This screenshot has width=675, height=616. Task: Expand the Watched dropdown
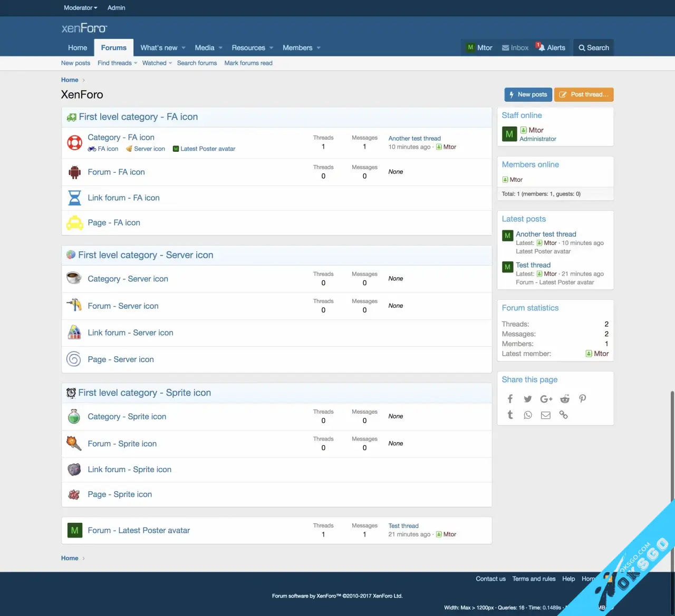pyautogui.click(x=157, y=63)
